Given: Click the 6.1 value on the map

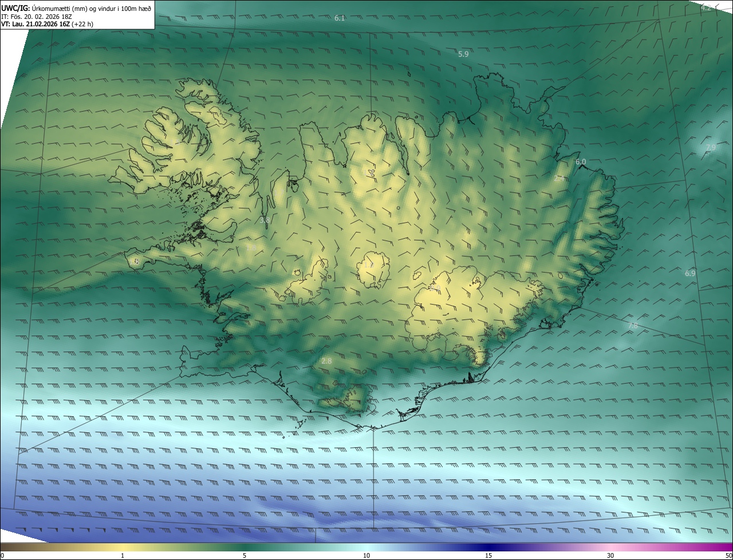Looking at the screenshot, I should [340, 18].
